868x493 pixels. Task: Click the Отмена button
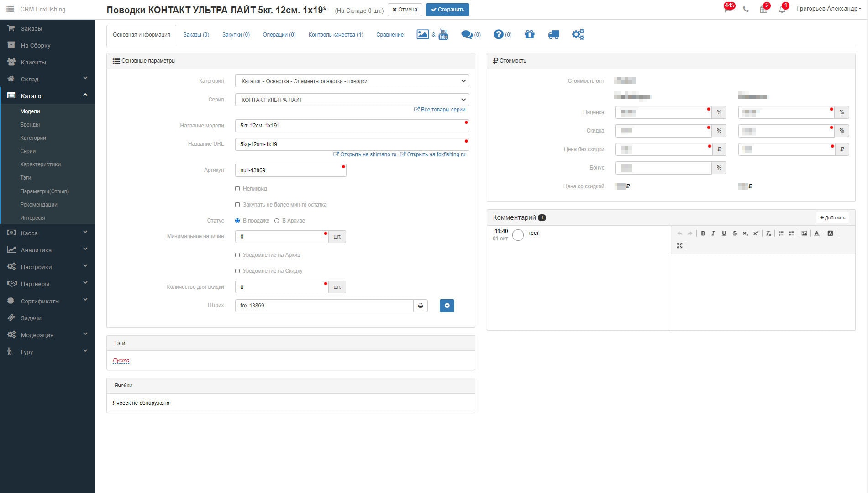tap(405, 10)
